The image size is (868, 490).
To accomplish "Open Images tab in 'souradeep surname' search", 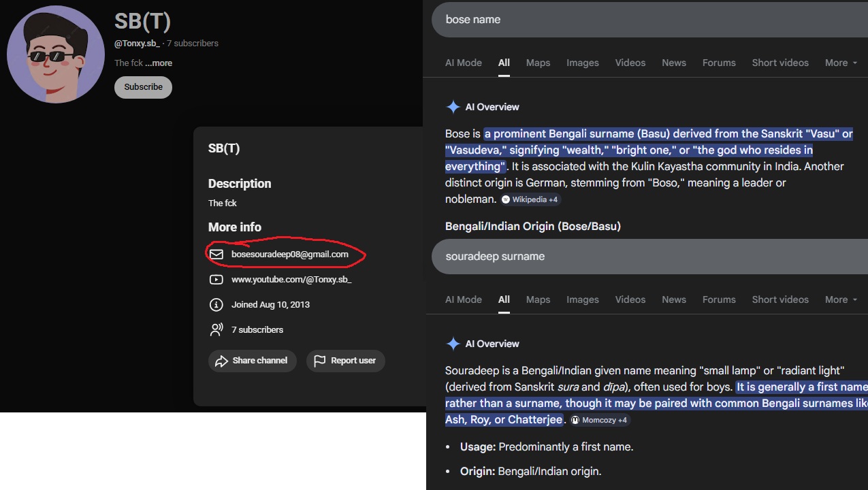I will 583,299.
